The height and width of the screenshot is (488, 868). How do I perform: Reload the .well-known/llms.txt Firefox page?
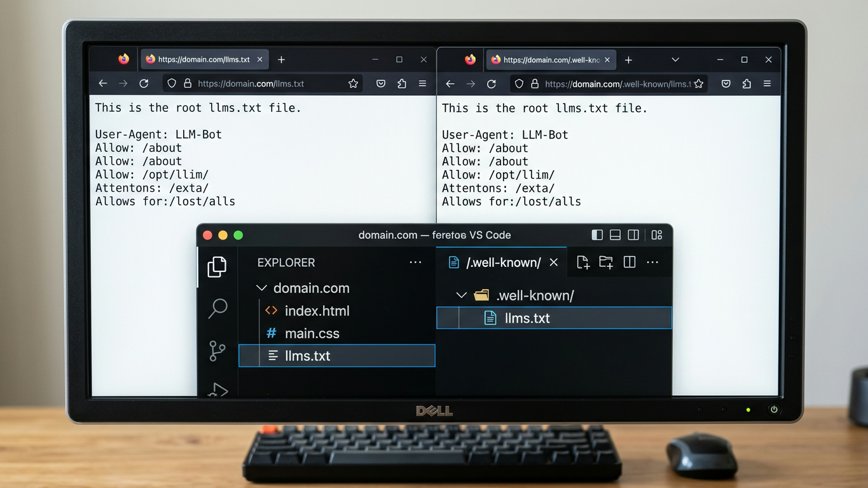[491, 83]
